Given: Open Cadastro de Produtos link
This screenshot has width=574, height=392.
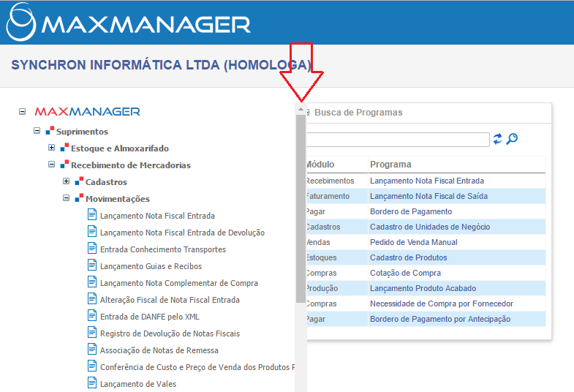Looking at the screenshot, I should click(x=408, y=257).
